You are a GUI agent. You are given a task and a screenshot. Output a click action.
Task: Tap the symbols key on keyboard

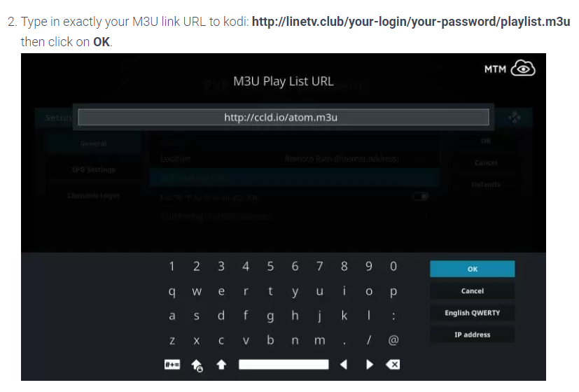[172, 365]
